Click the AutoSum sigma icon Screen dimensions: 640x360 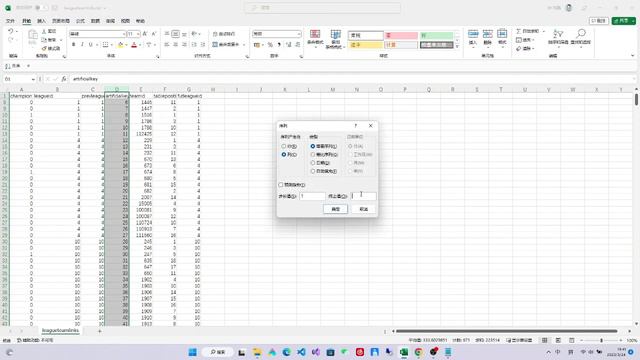518,31
